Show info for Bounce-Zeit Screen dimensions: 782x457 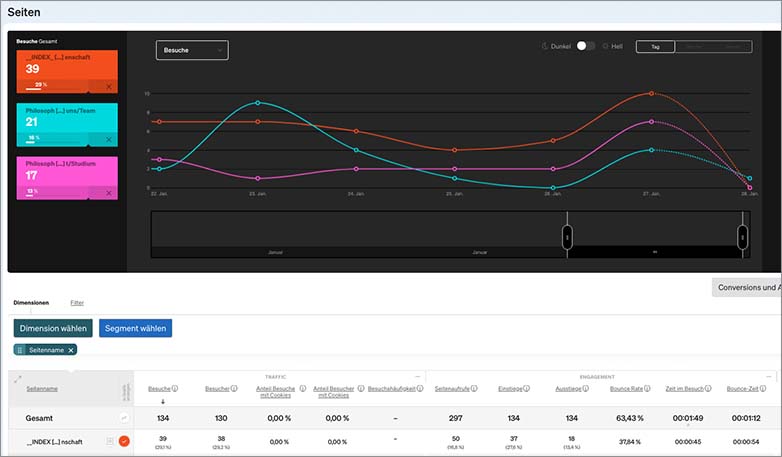pyautogui.click(x=763, y=389)
